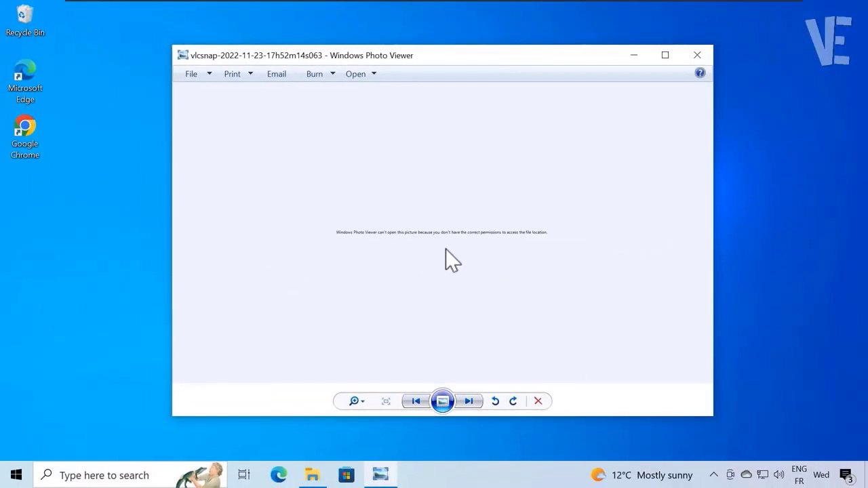
Task: Click the Photo Viewer title bar icon
Action: pos(182,55)
